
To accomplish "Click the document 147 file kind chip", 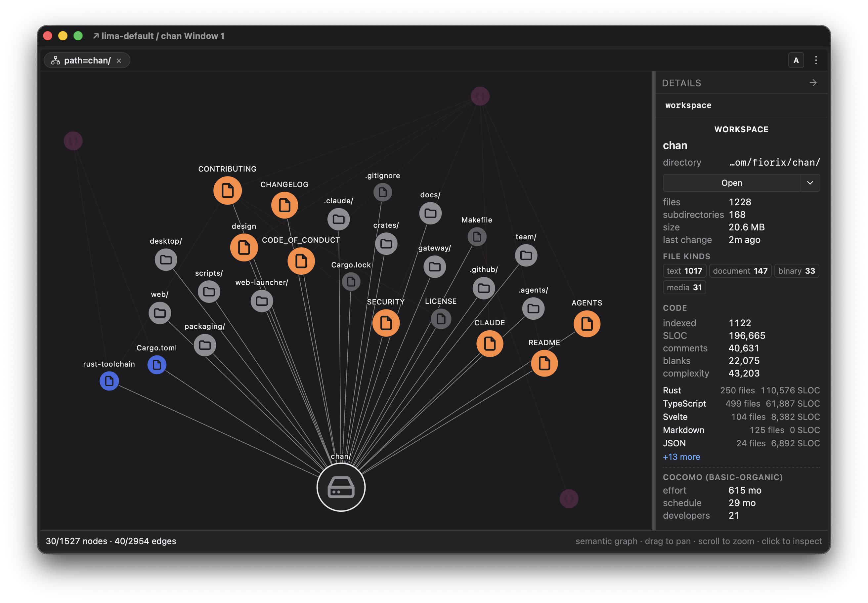I will pos(740,271).
